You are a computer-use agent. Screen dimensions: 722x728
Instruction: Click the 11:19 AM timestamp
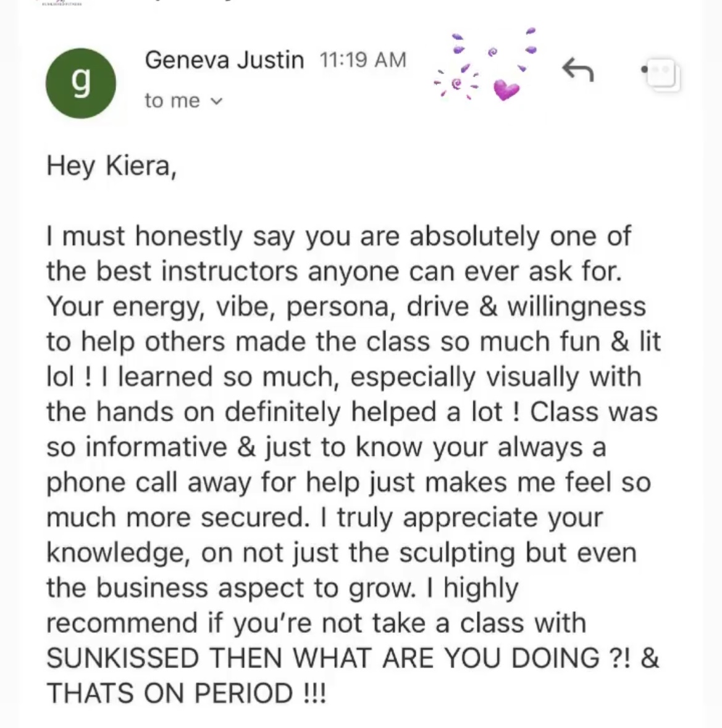click(x=363, y=60)
